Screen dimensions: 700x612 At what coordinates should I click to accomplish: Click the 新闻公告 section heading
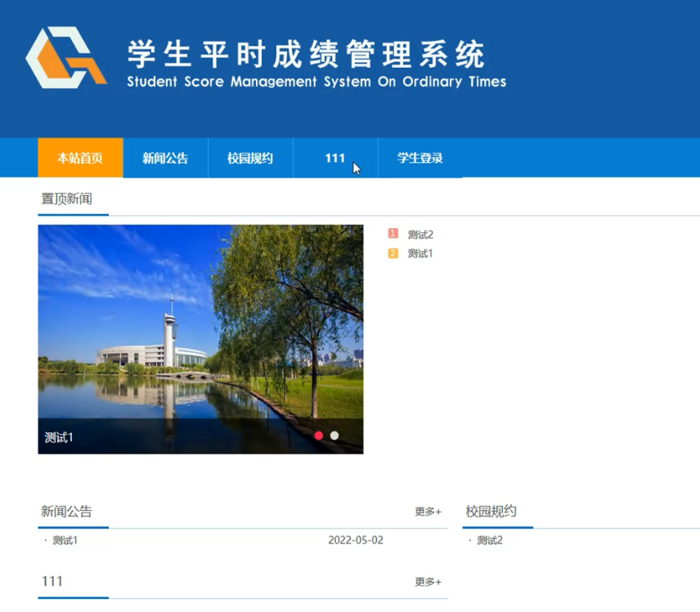[66, 511]
